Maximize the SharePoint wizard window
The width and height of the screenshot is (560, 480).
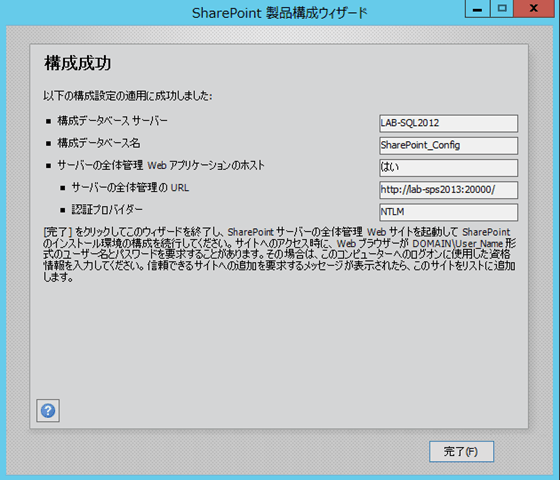[502, 9]
